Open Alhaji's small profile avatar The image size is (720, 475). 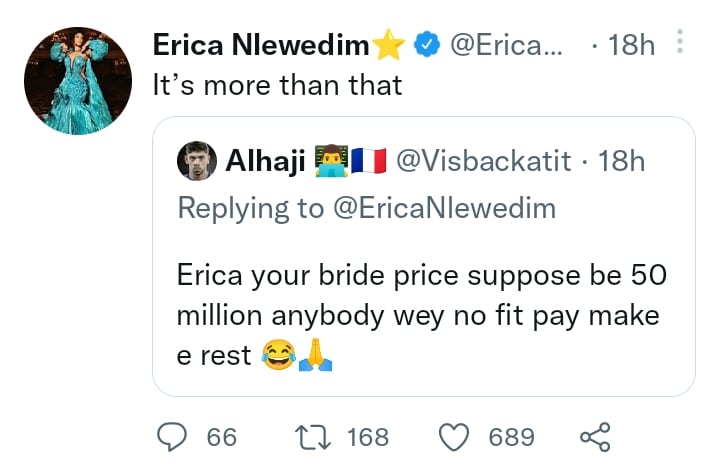[x=197, y=161]
